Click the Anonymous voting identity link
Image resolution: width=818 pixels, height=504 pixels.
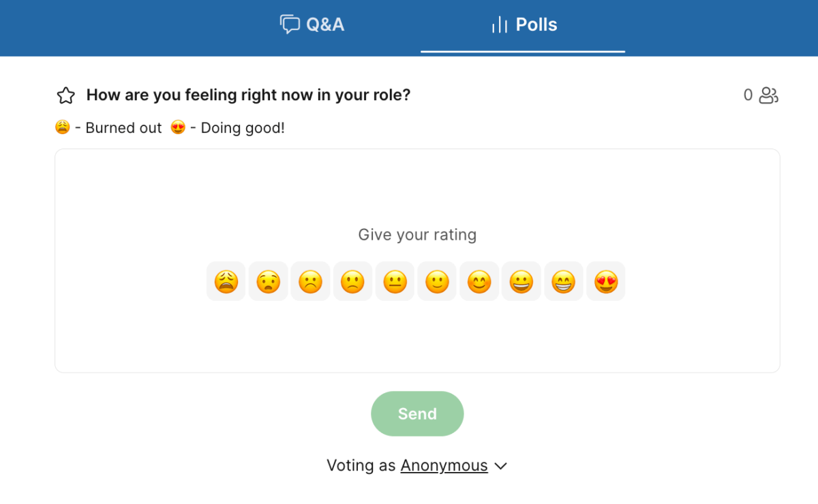[x=444, y=466]
